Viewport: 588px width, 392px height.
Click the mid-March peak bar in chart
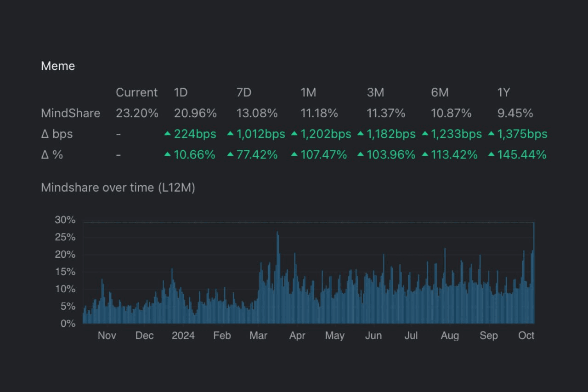tap(277, 278)
